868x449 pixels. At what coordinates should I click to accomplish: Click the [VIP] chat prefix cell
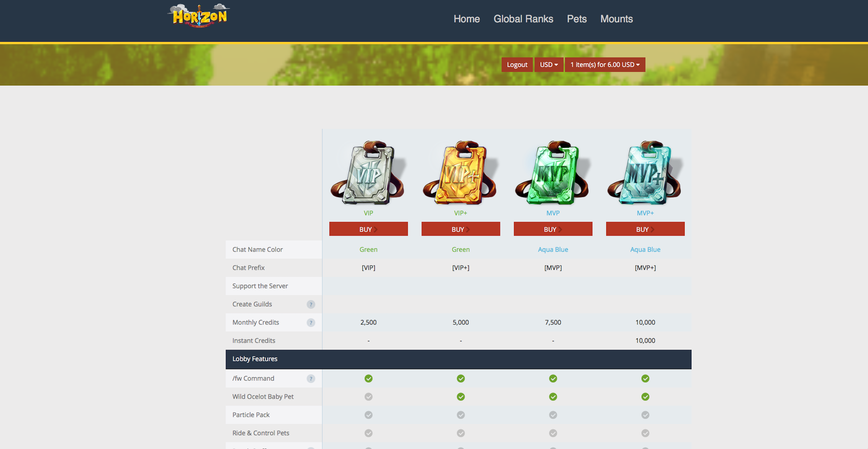click(x=368, y=268)
